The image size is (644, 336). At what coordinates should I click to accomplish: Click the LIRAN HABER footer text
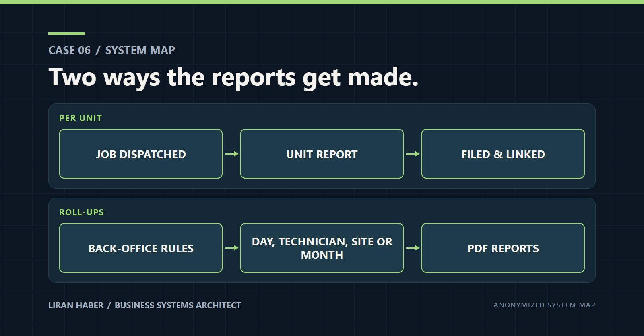click(76, 305)
